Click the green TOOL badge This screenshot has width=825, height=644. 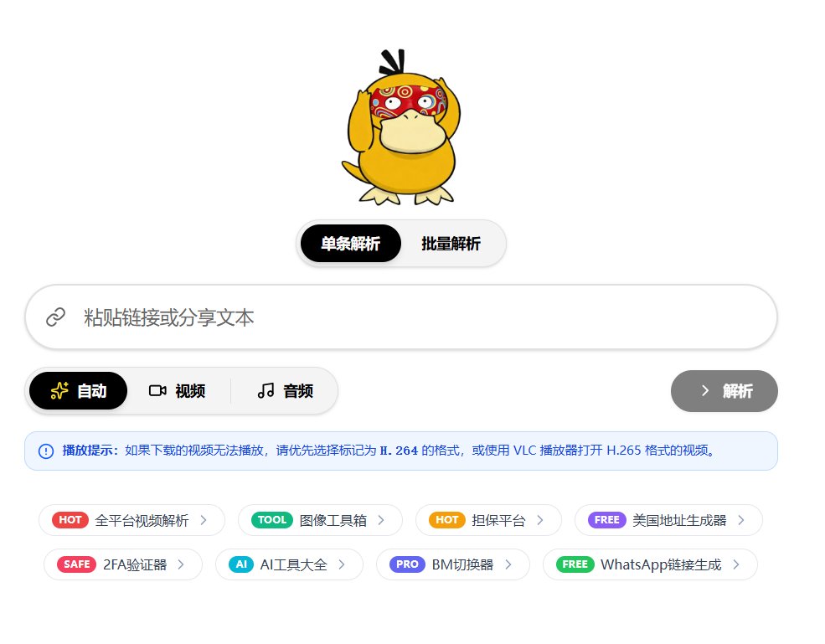pos(271,520)
